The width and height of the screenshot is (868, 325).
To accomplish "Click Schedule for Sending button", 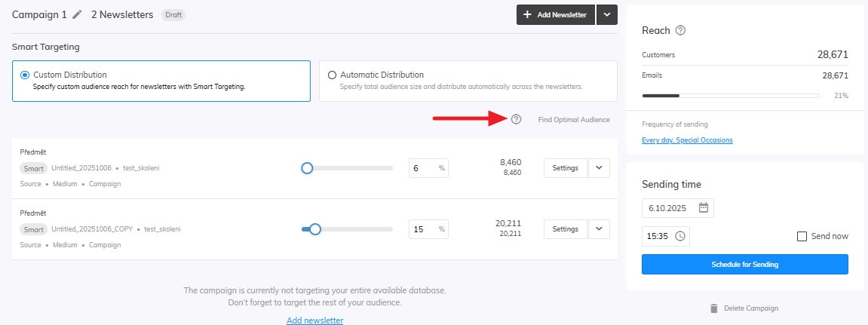I will pyautogui.click(x=744, y=265).
